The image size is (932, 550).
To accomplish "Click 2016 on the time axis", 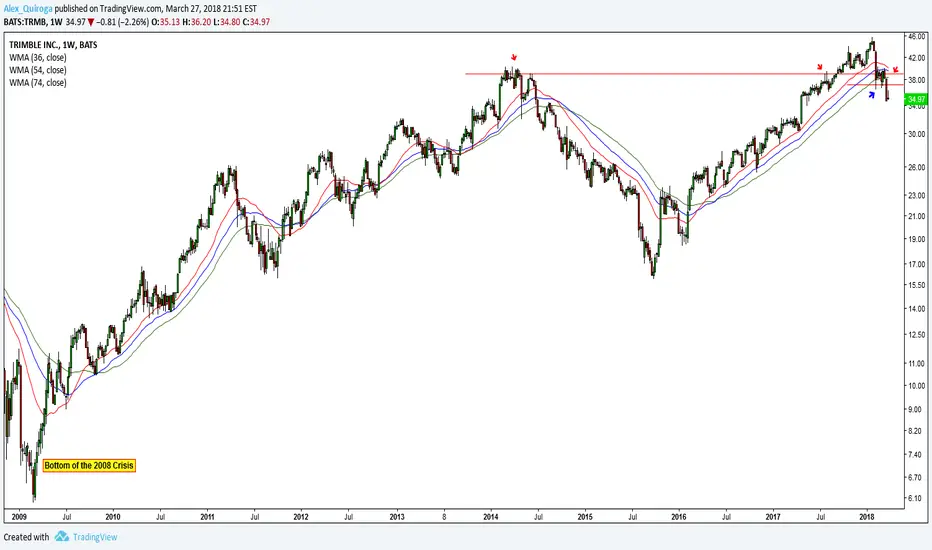I will [x=679, y=517].
